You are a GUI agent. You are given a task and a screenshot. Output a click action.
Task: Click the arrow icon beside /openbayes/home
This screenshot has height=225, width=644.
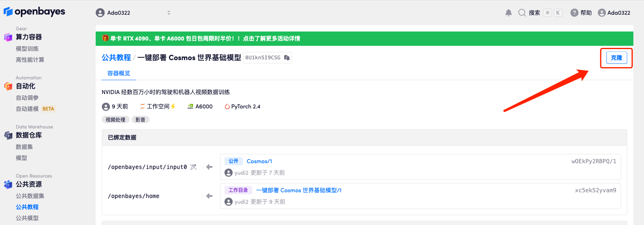pos(209,196)
